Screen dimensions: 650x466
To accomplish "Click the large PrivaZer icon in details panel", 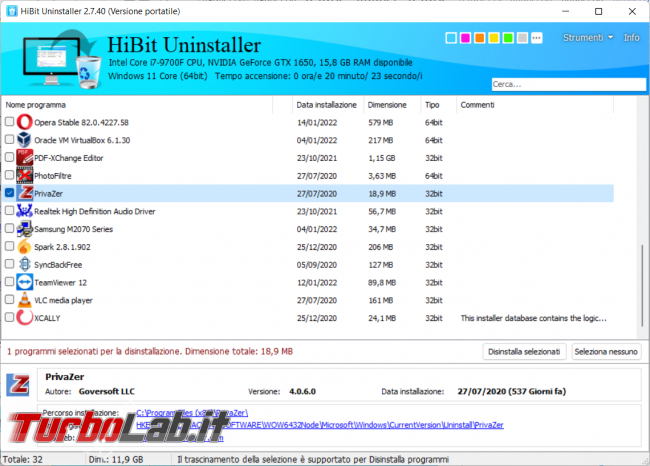I will (x=18, y=384).
